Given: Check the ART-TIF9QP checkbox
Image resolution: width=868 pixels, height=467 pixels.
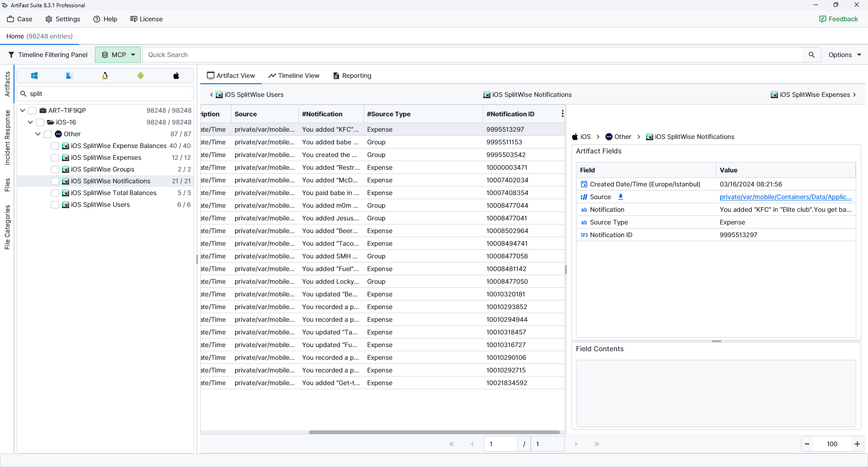Looking at the screenshot, I should (32, 110).
